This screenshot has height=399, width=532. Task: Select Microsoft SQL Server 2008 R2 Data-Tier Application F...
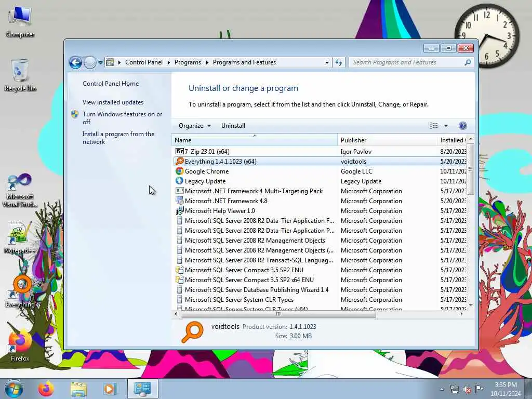coord(259,220)
